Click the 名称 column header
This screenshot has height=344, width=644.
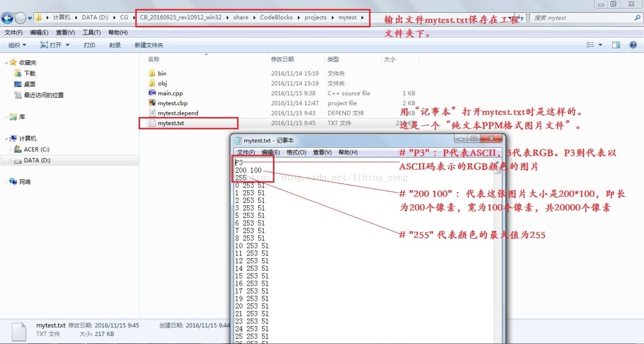click(154, 59)
